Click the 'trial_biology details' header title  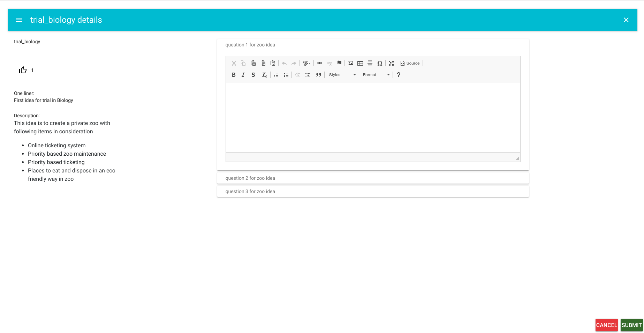tap(66, 20)
